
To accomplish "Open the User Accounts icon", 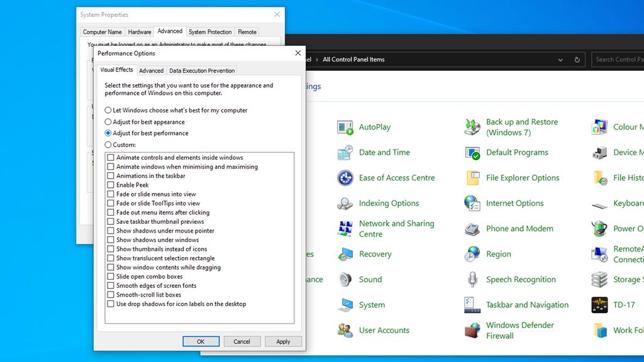I will tap(345, 331).
